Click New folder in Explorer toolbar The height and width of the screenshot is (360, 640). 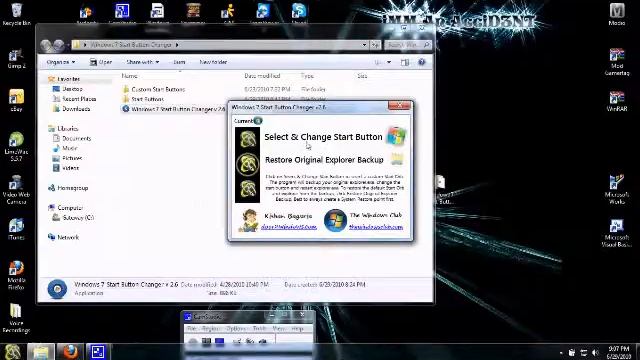tap(213, 62)
